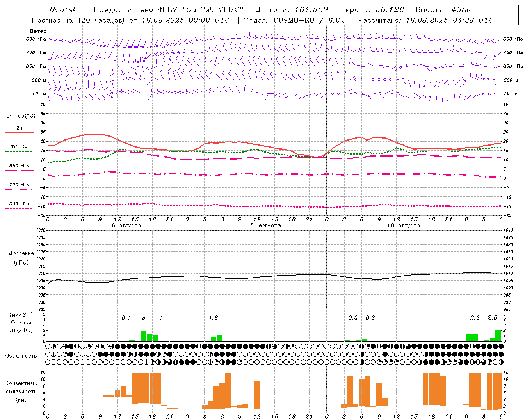Click the "Ветер" wind panel title
This screenshot has height=420, width=525.
pyautogui.click(x=38, y=31)
